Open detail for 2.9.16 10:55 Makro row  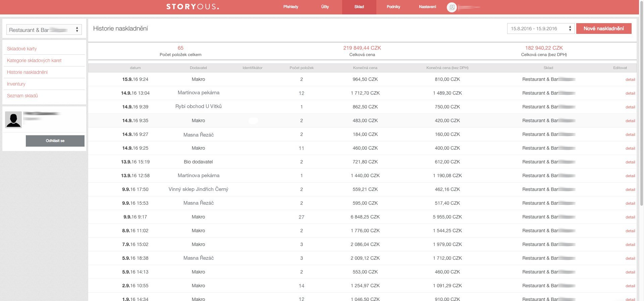(630, 286)
